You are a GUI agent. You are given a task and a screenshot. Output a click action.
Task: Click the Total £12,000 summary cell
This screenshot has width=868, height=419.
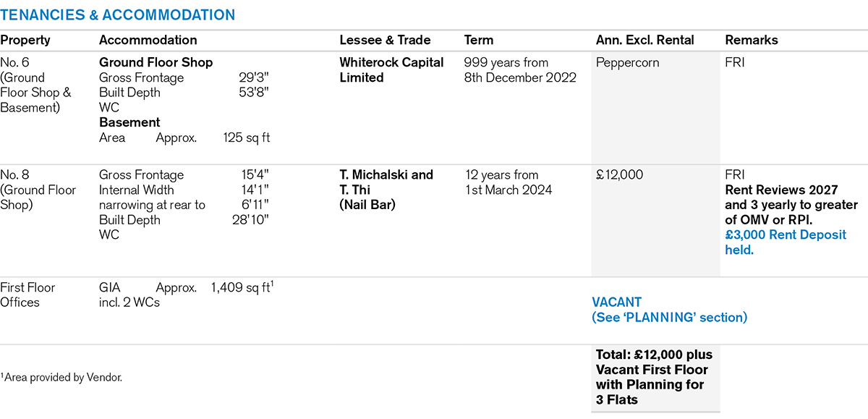654,377
